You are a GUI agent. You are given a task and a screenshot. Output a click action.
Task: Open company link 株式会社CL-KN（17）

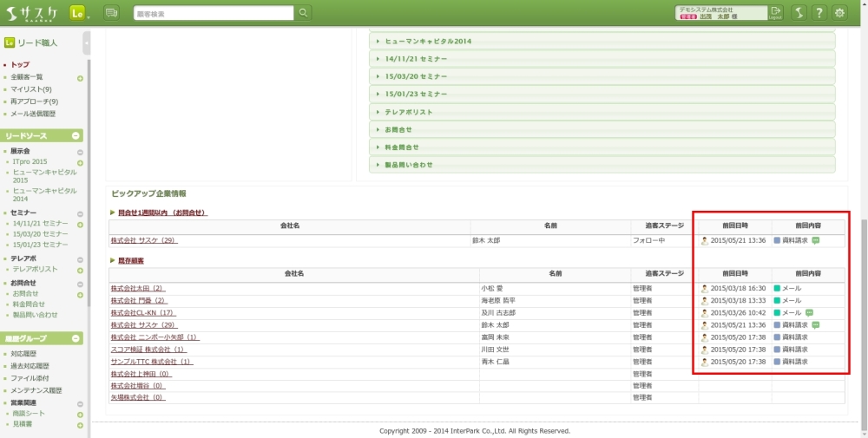click(143, 312)
